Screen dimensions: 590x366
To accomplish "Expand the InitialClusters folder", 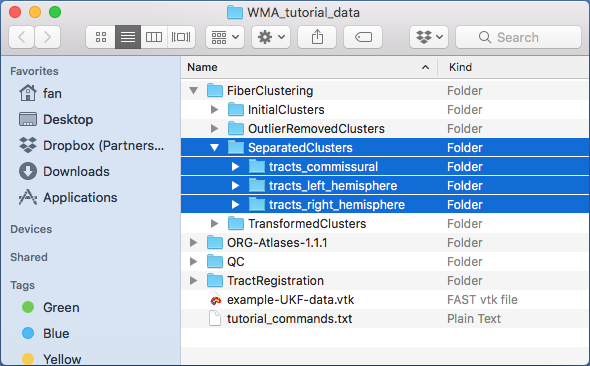I will point(215,109).
